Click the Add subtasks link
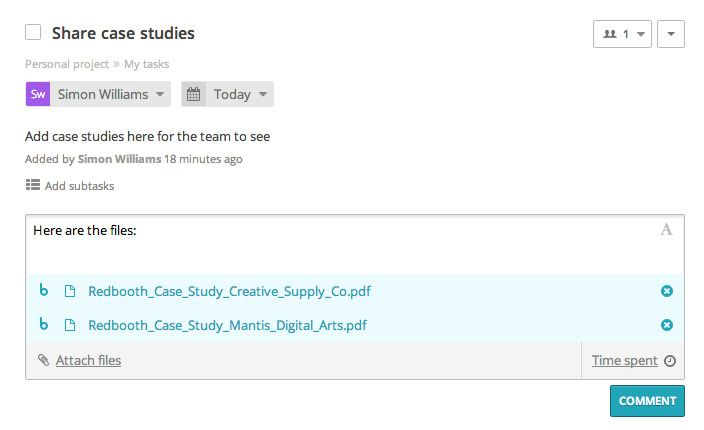 (x=79, y=186)
